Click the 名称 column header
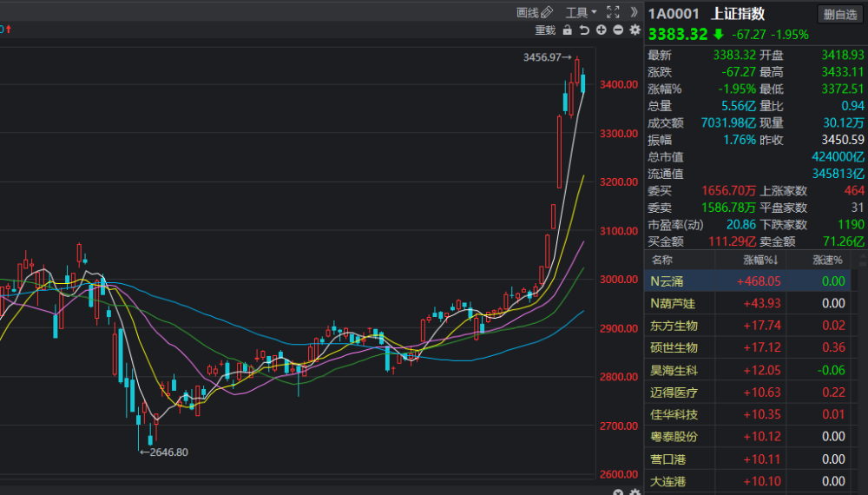The width and height of the screenshot is (868, 495). (x=662, y=260)
